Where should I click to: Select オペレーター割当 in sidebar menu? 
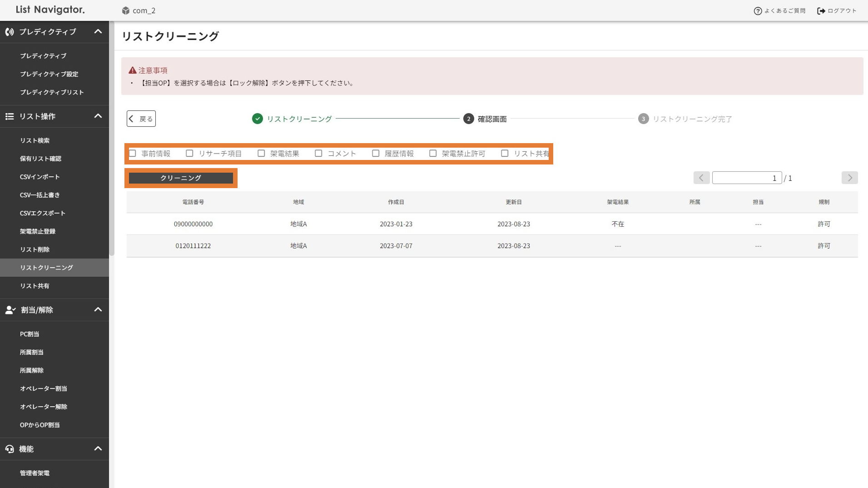(43, 388)
